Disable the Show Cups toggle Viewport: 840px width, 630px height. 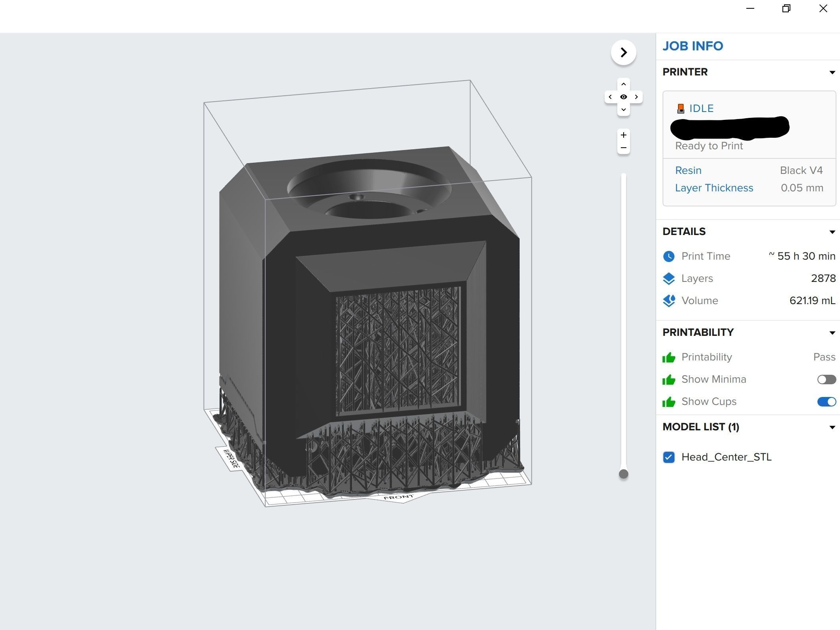(x=826, y=402)
